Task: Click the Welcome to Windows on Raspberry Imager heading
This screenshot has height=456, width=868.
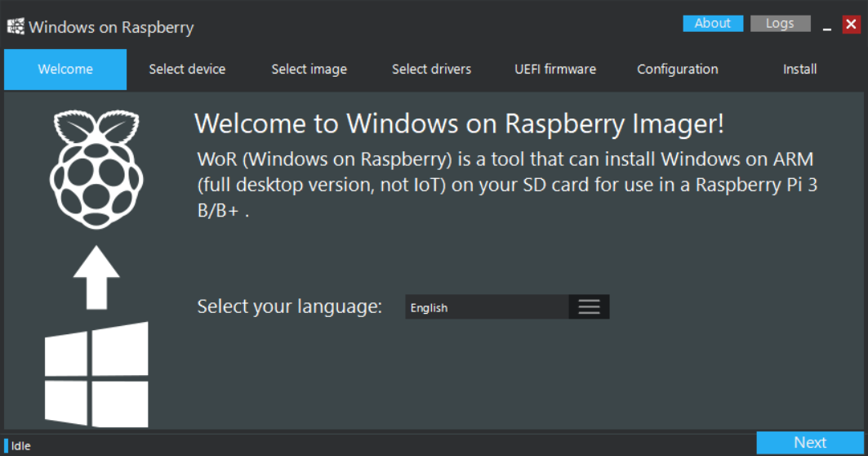Action: pyautogui.click(x=460, y=123)
